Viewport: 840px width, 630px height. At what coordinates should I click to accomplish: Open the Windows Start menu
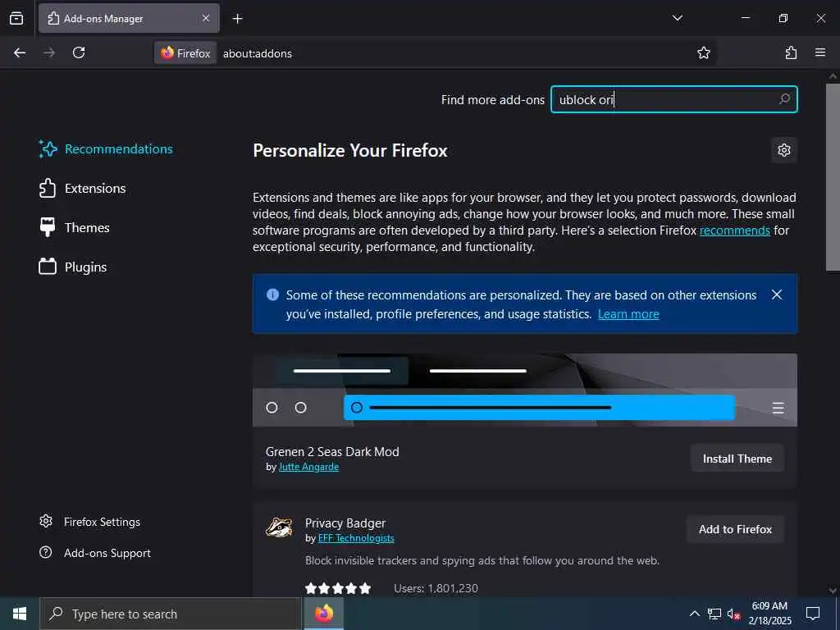pyautogui.click(x=20, y=614)
